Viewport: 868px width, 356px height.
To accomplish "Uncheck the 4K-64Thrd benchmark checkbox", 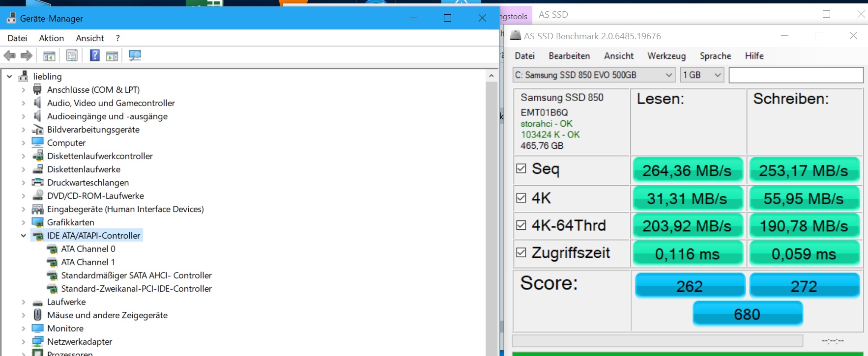I will (521, 225).
